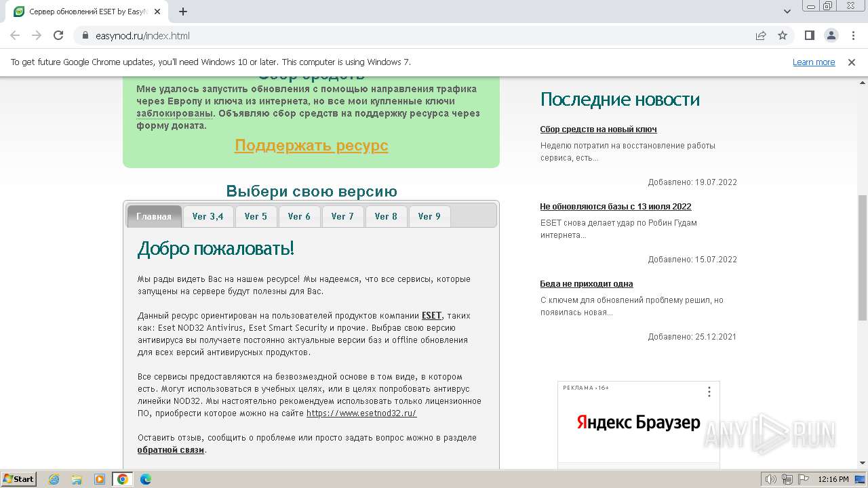Click the Добро пожаловать! heading

pos(216,249)
